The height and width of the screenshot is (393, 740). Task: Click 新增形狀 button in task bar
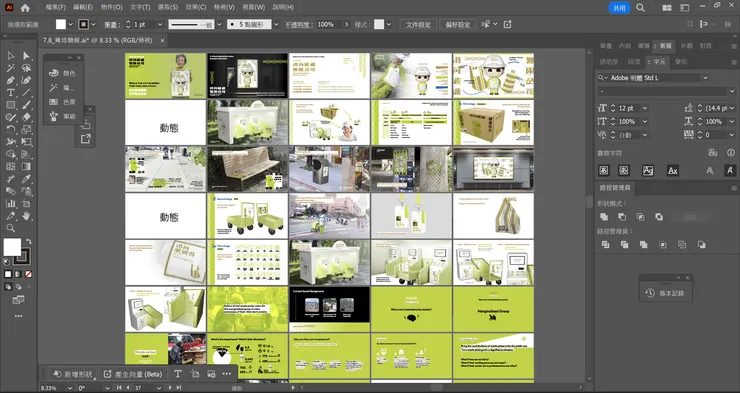tap(73, 374)
